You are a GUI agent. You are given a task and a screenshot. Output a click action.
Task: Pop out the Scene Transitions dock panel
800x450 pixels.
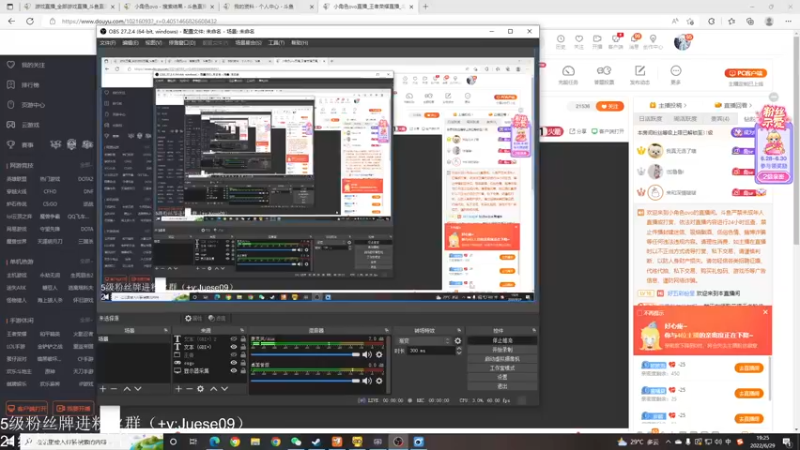click(x=459, y=331)
